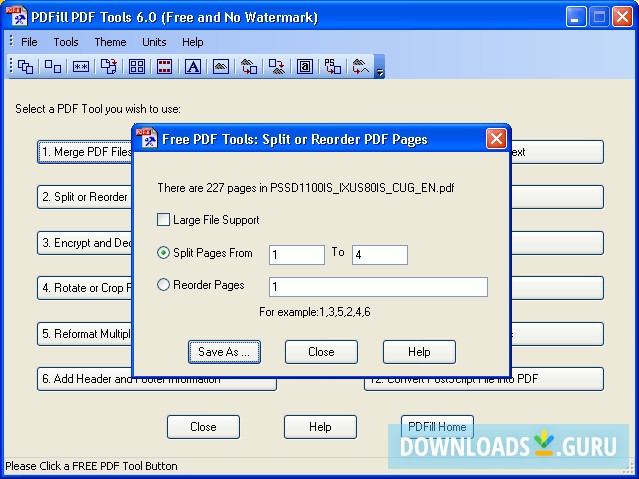The image size is (639, 479).
Task: Click the '3. Encrypt and Decrypt' button
Action: pyautogui.click(x=85, y=243)
